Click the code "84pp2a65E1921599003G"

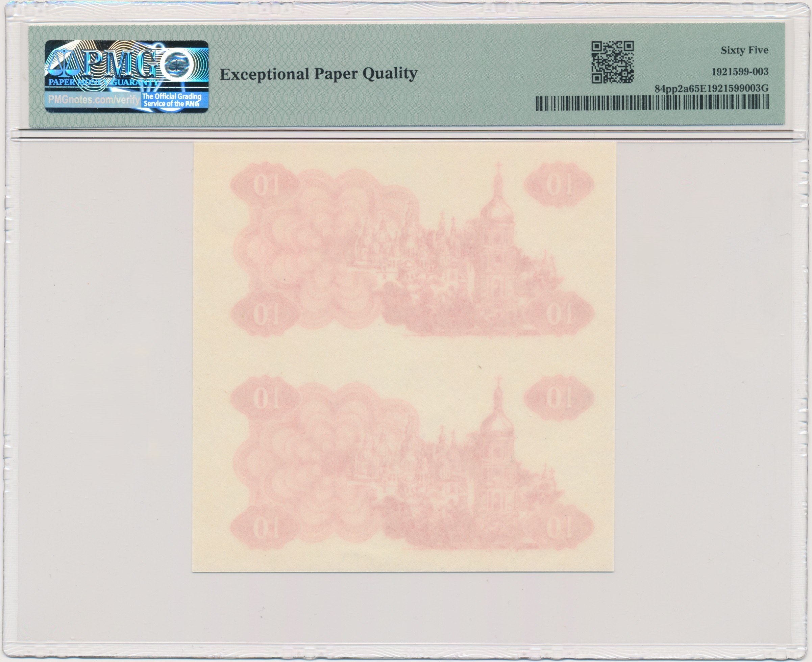[711, 89]
